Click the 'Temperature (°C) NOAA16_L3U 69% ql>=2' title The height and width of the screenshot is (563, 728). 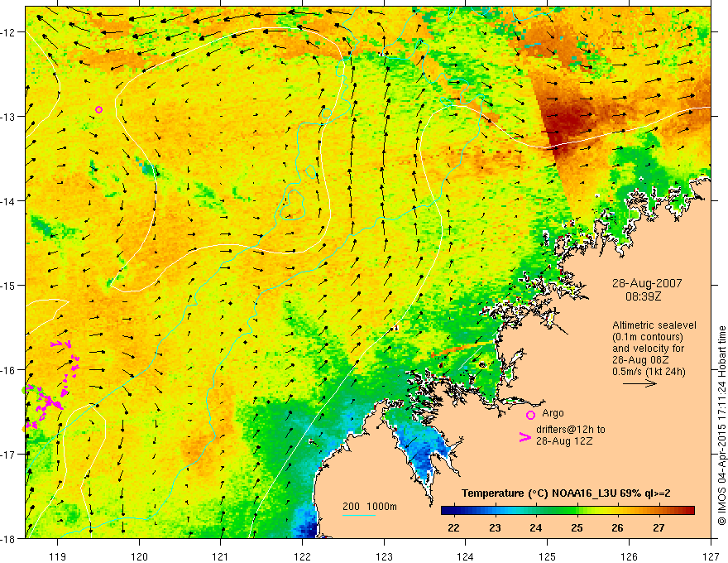click(x=566, y=493)
